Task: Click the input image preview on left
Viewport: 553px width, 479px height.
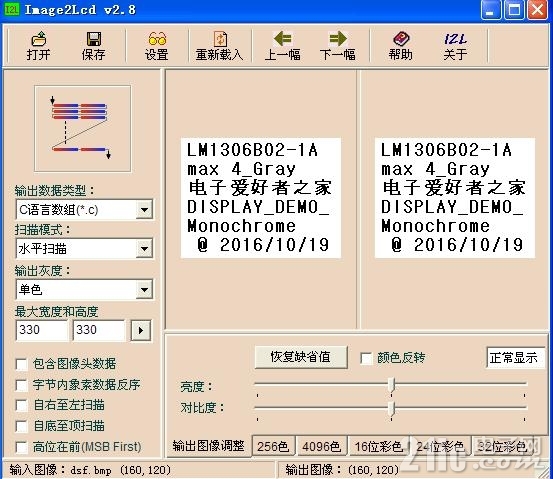Action: (261, 198)
